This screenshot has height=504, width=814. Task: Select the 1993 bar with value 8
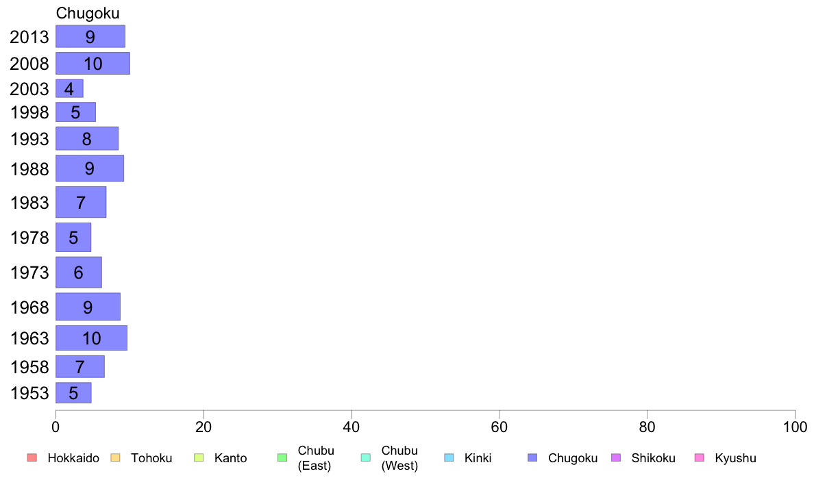[x=87, y=138]
